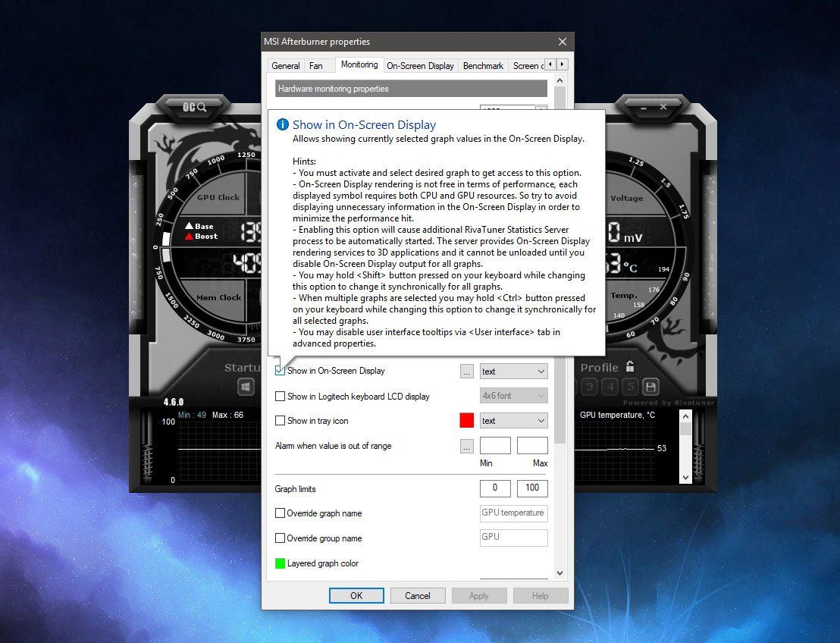Click the Layered graph color label
This screenshot has height=643, width=840.
pyautogui.click(x=322, y=563)
